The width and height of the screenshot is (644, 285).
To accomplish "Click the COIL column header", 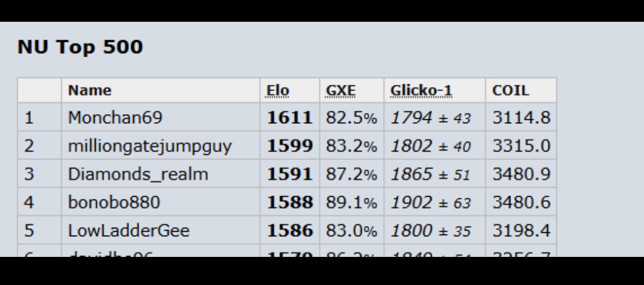I will pyautogui.click(x=511, y=91).
